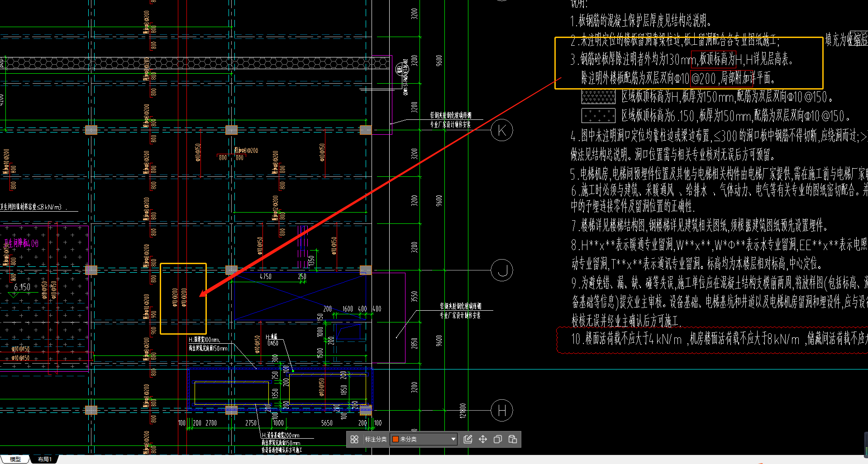Image resolution: width=868 pixels, height=464 pixels.
Task: Click the 2750 dimension text
Action: pos(251,423)
